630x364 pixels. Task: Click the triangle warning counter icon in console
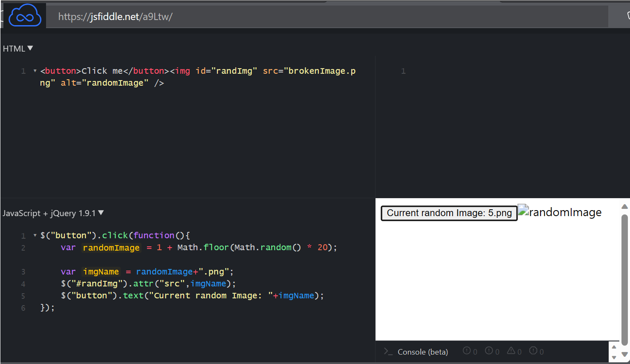click(x=511, y=351)
